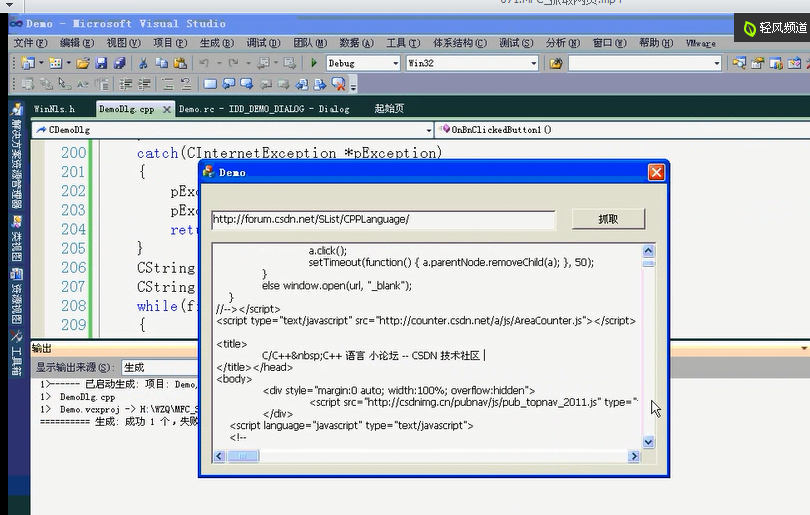Switch to the 起始页 tab
The width and height of the screenshot is (810, 515).
coord(389,108)
